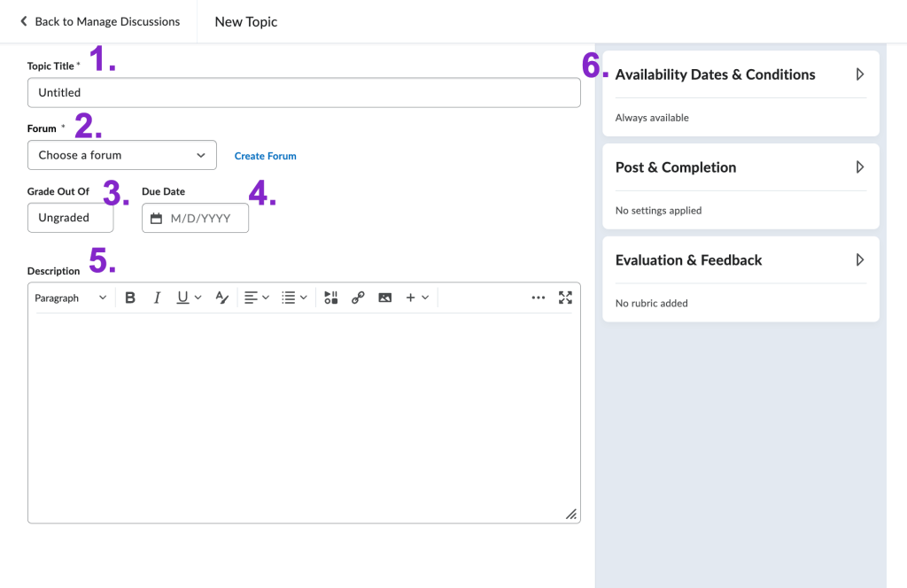This screenshot has width=907, height=588.
Task: Click the plus Other Insert Options icon
Action: click(x=410, y=298)
